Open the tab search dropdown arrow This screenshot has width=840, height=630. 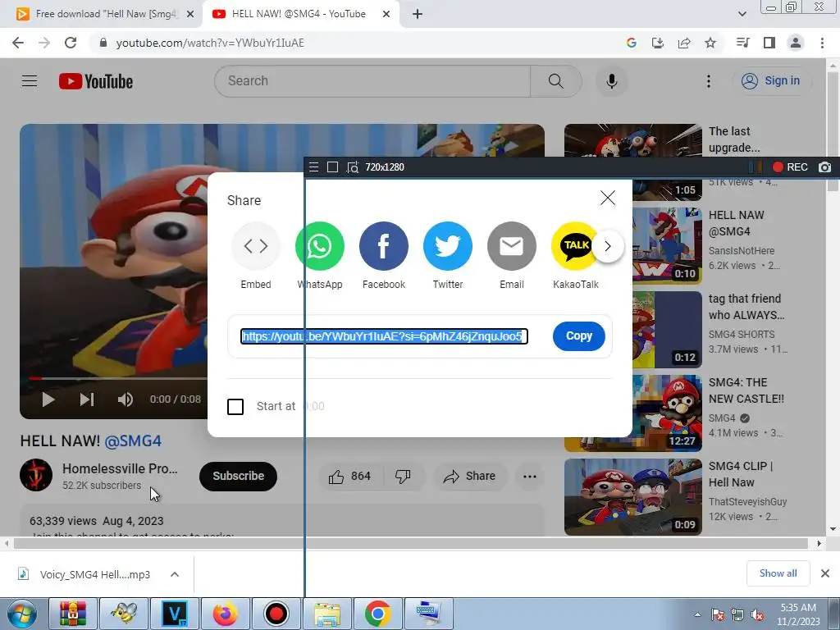tap(742, 14)
